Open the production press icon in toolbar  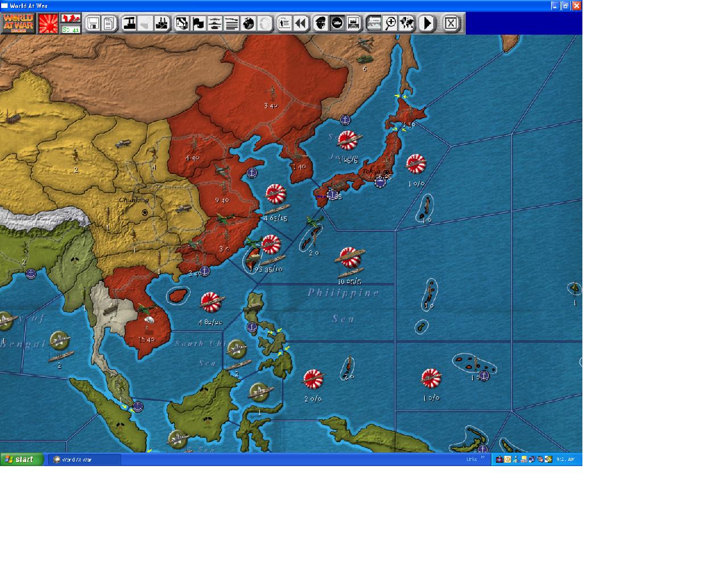click(130, 23)
